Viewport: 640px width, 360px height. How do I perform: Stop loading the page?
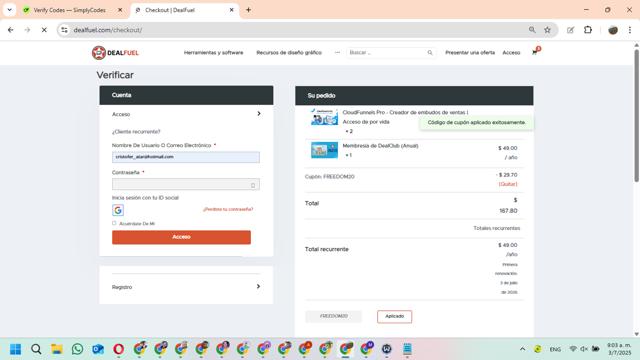tap(44, 30)
